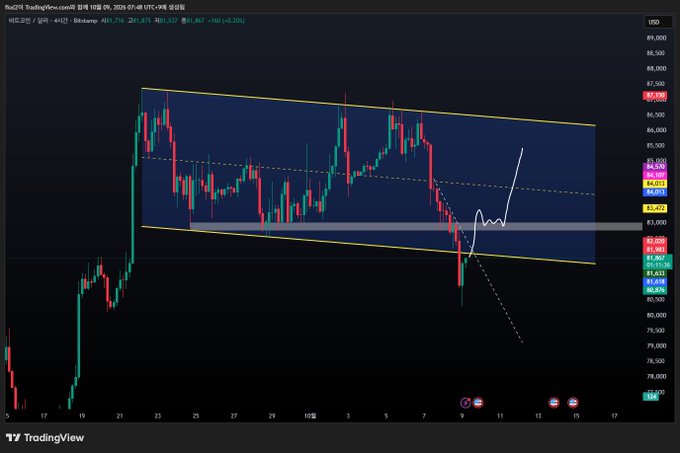Select the red 81,983 price label

coord(655,250)
